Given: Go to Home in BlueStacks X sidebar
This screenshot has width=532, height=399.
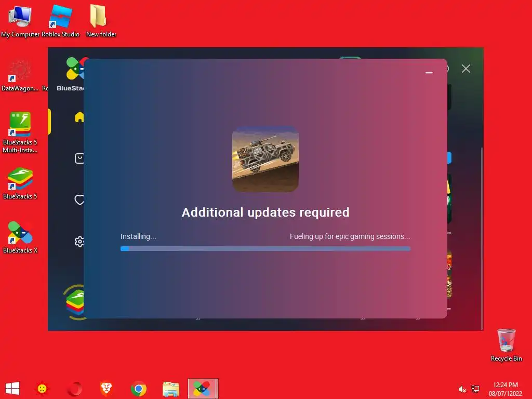Looking at the screenshot, I should tap(79, 117).
